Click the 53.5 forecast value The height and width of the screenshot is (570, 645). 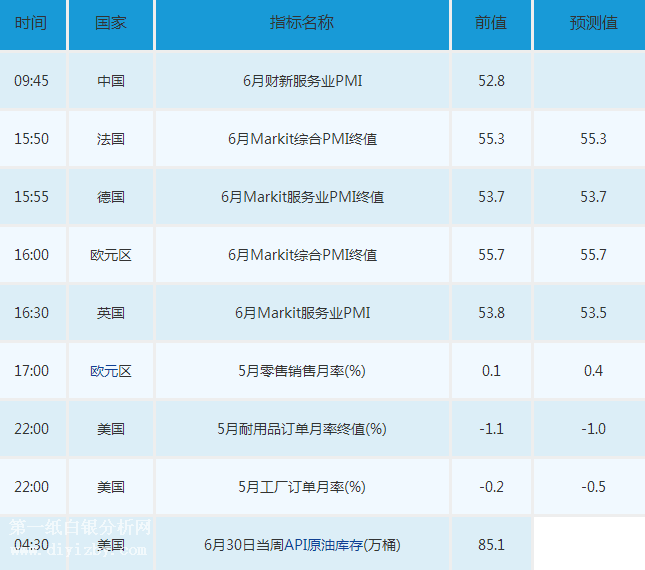coord(593,313)
